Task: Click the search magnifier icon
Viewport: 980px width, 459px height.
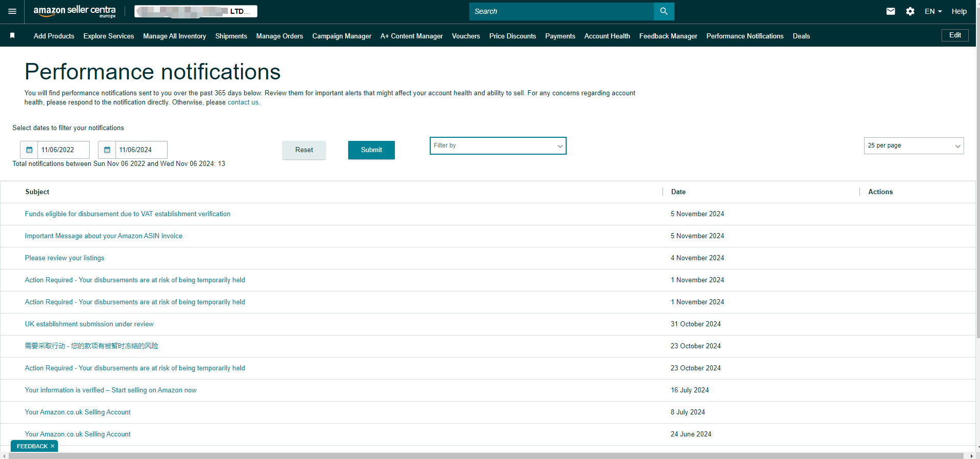Action: (664, 11)
